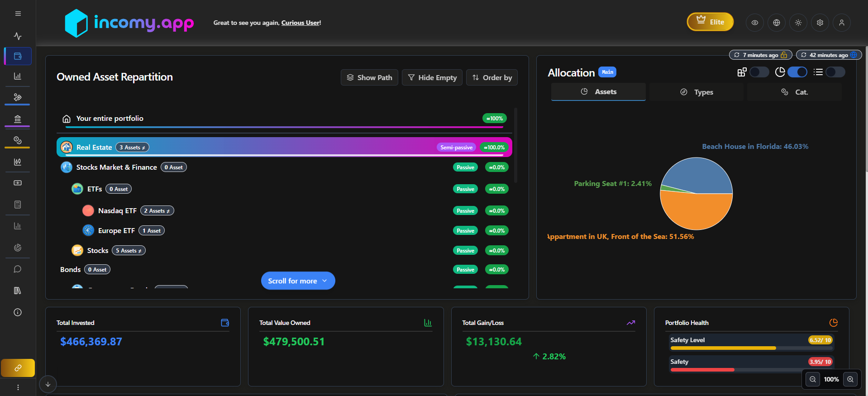Image resolution: width=868 pixels, height=396 pixels.
Task: Open the goal pie icon in the sidebar
Action: [x=18, y=248]
